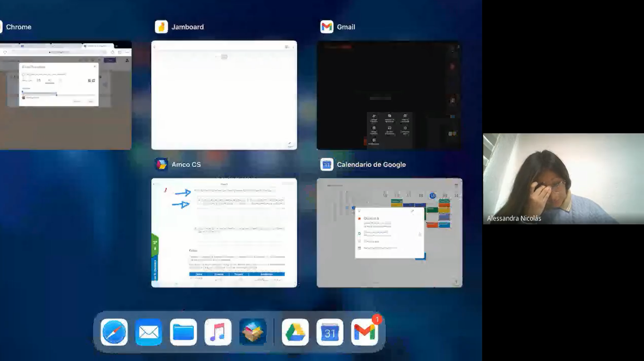The width and height of the screenshot is (644, 361).
Task: Switch to the Jamboard app preview
Action: [x=224, y=95]
